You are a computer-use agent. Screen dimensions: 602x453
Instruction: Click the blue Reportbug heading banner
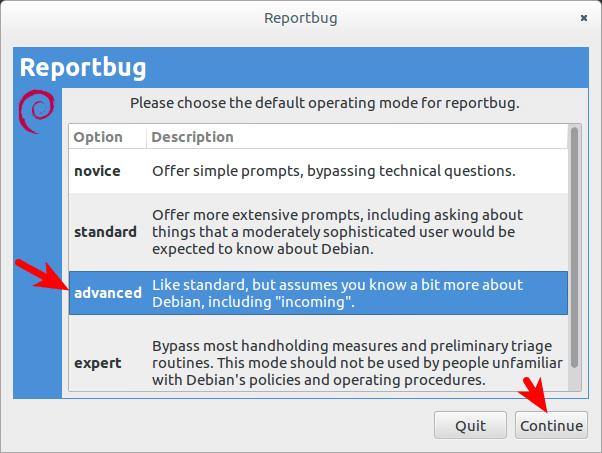[x=300, y=68]
